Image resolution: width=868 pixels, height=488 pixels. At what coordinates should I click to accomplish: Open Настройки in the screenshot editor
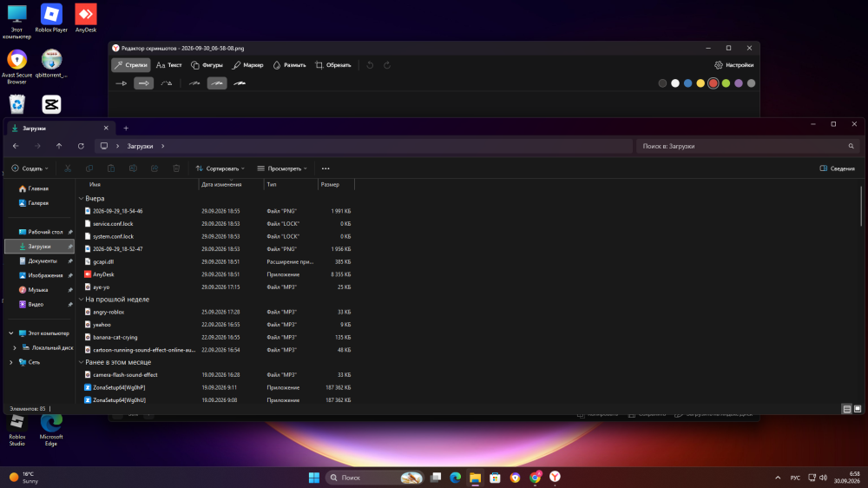(734, 65)
